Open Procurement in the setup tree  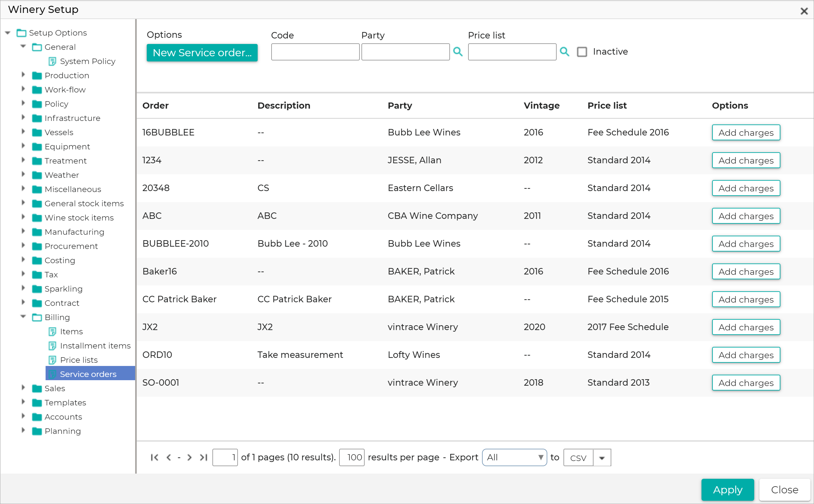click(71, 246)
